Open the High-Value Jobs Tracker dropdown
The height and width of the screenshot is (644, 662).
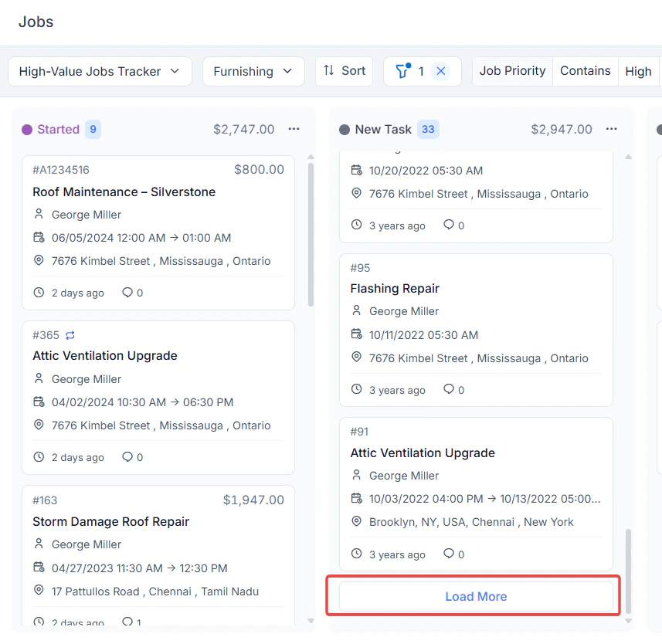[100, 71]
